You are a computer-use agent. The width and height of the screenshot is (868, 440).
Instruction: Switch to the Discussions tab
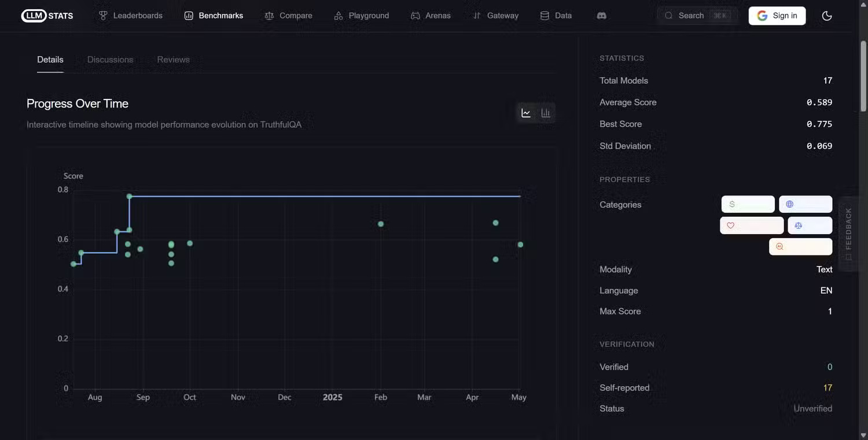coord(110,59)
